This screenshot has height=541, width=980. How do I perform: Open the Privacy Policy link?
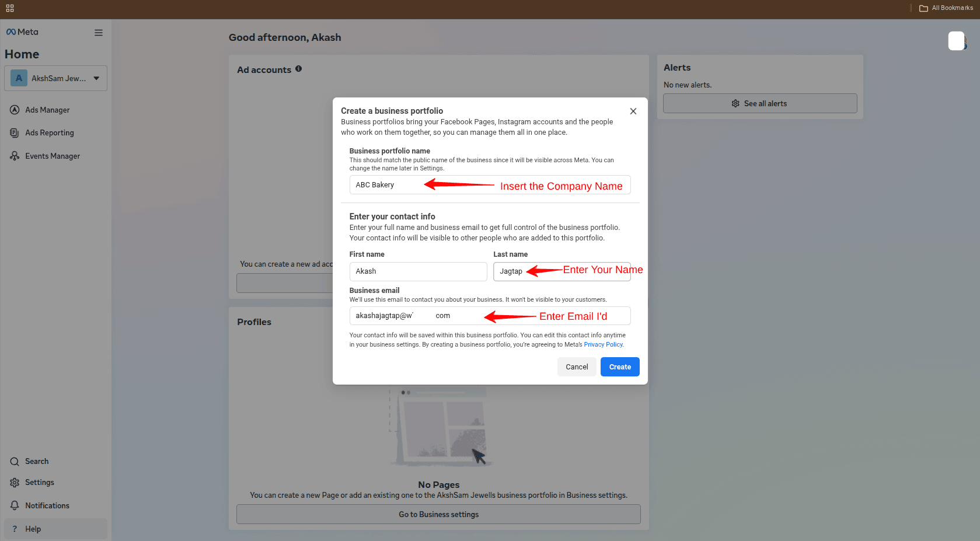(604, 344)
